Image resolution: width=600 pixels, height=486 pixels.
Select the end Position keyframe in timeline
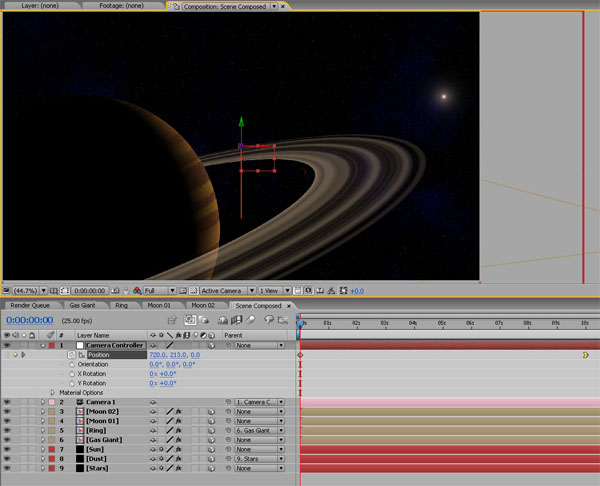pos(585,355)
